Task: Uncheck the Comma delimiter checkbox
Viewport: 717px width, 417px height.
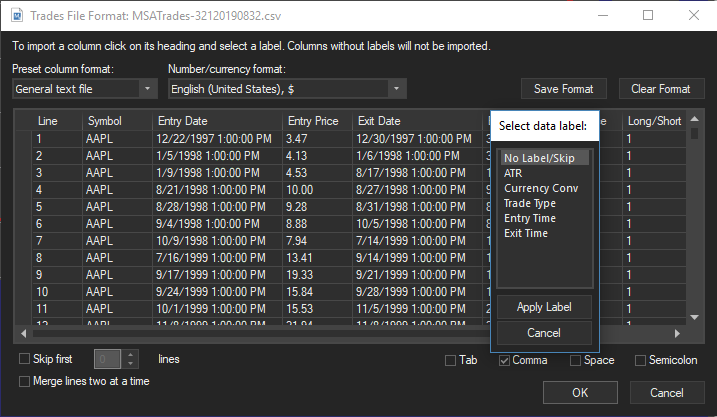Action: [504, 360]
